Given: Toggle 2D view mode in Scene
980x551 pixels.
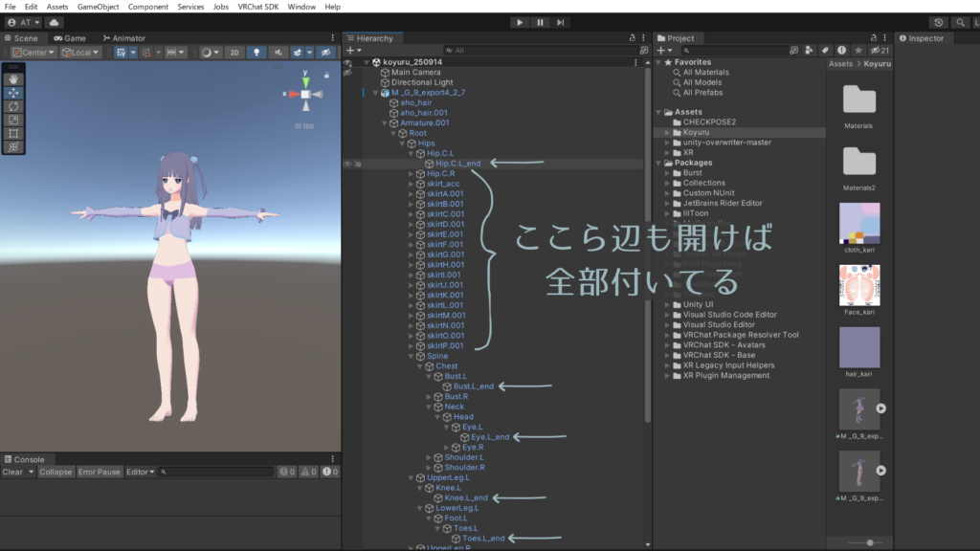Looking at the screenshot, I should point(234,53).
